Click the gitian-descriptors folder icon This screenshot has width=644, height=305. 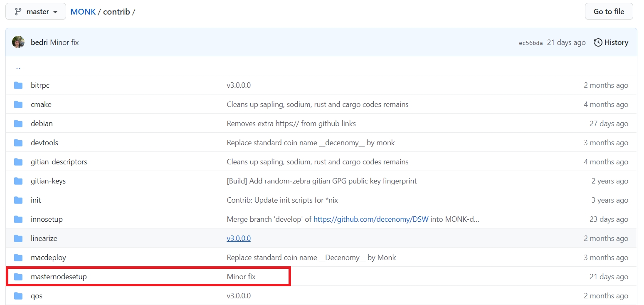tap(18, 162)
